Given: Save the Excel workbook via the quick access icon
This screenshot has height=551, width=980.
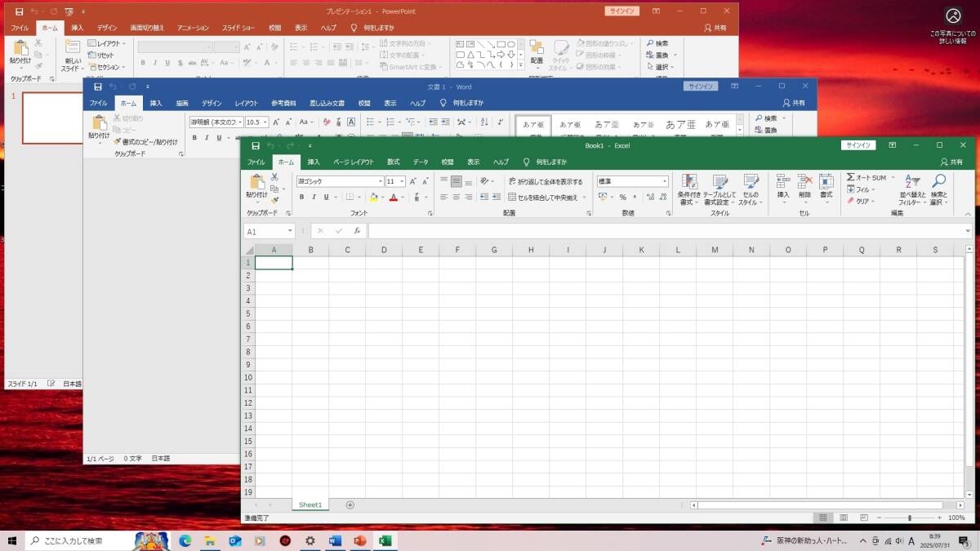Looking at the screenshot, I should [x=256, y=145].
